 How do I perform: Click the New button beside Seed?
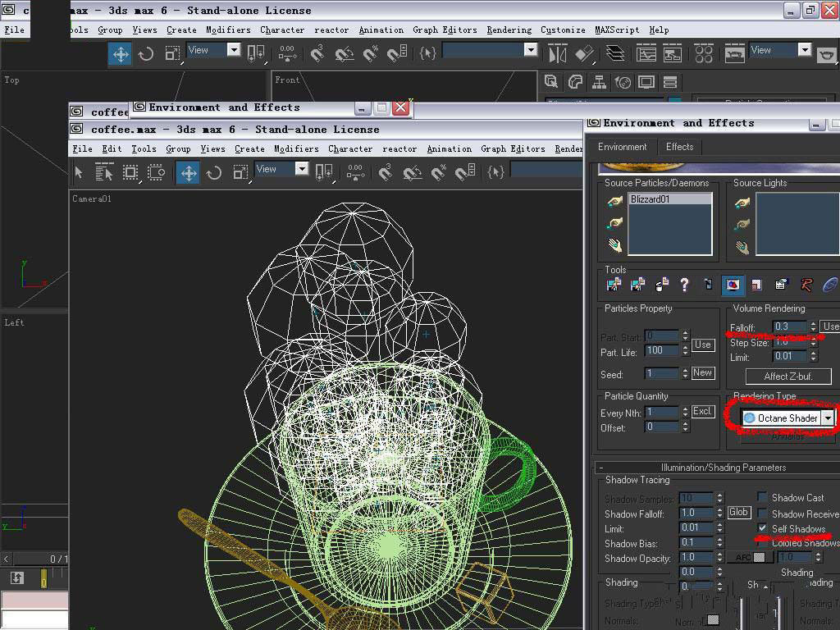pos(702,372)
